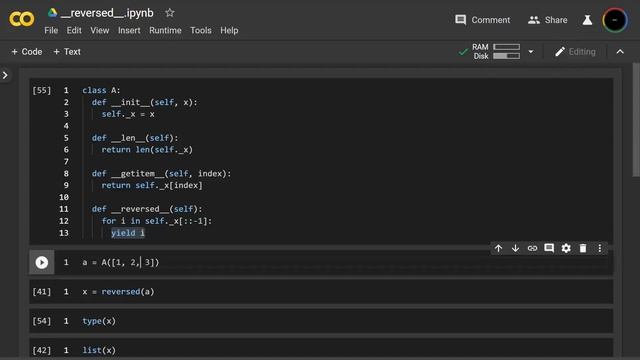Rename the notebook title __reversed__.ipynb
This screenshot has width=640, height=360.
pos(107,13)
